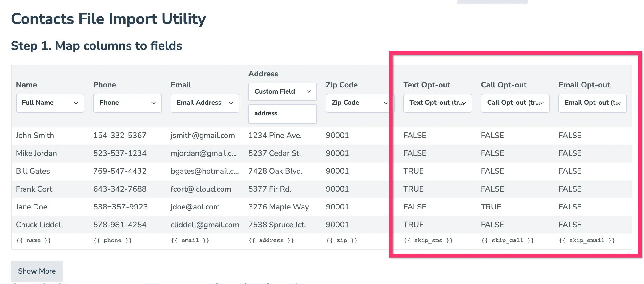644x284 pixels.
Task: Select the address custom field input
Action: pos(282,114)
